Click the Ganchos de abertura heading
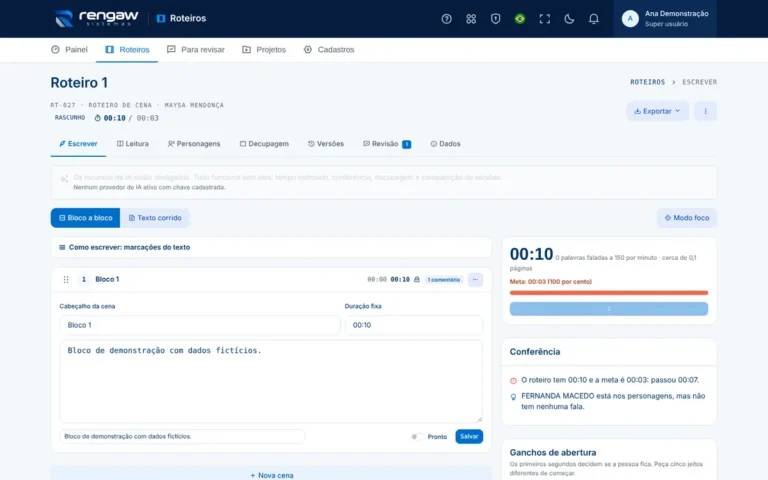The width and height of the screenshot is (768, 480). 553,453
